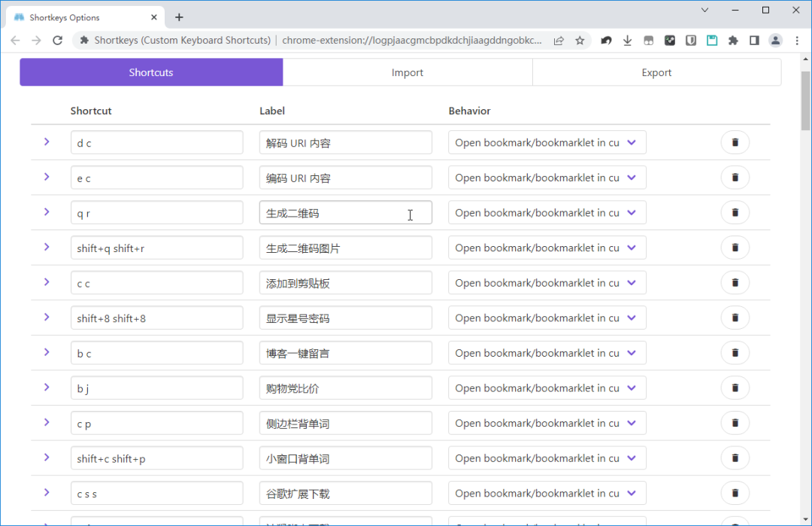Open Behavior dropdown for 'e c' shortcut
Viewport: 812px width, 526px height.
pos(547,178)
